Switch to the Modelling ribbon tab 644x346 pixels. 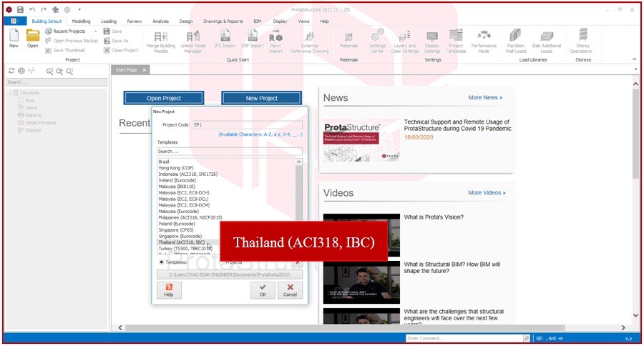coord(81,21)
